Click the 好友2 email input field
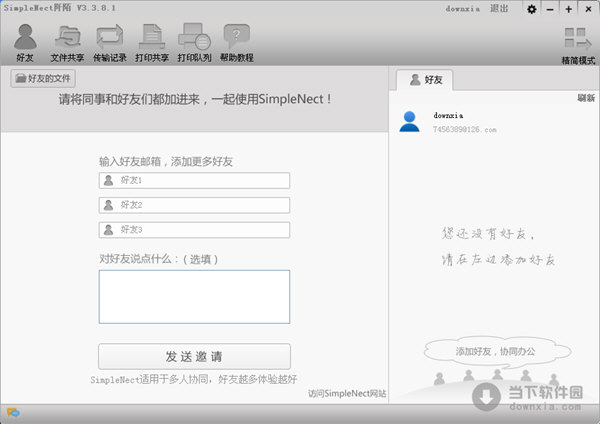This screenshot has height=424, width=600. (x=194, y=205)
